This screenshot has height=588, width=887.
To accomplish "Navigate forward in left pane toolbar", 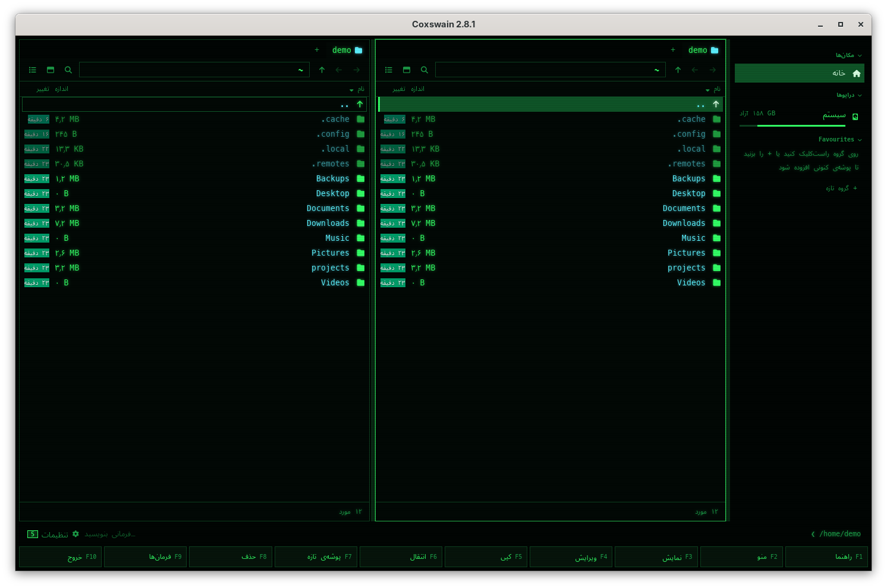I will point(357,70).
